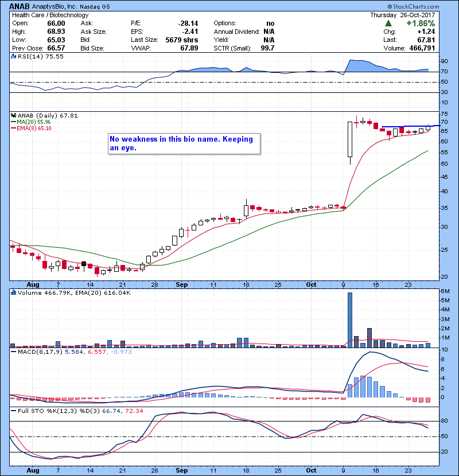Click the header Volume value 466,791

pyautogui.click(x=422, y=48)
